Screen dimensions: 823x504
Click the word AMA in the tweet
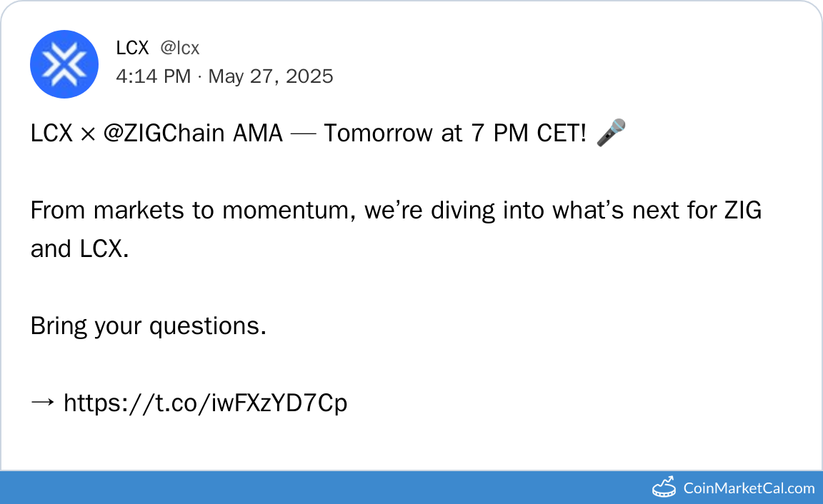click(x=258, y=133)
